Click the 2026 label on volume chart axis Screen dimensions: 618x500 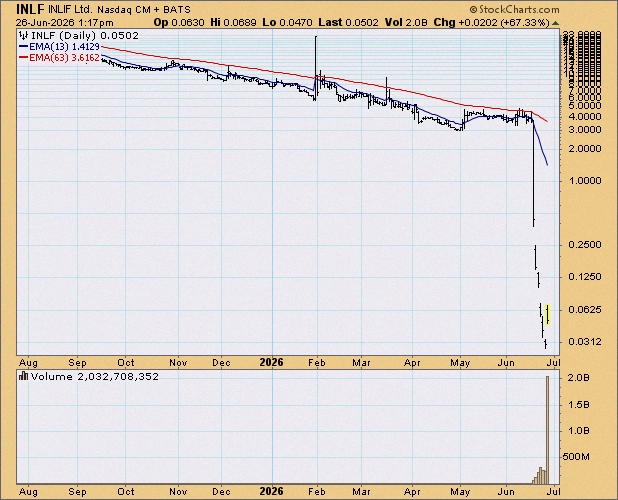coord(271,491)
